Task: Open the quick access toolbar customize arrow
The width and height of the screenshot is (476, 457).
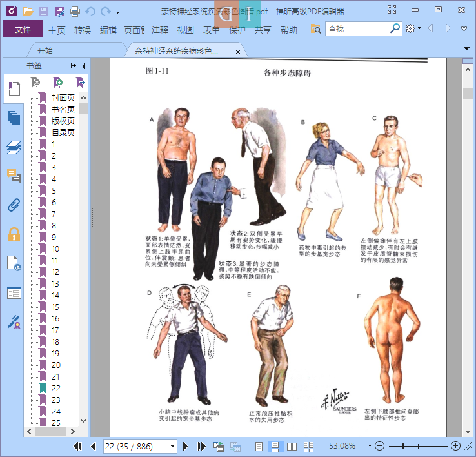Action: (118, 12)
